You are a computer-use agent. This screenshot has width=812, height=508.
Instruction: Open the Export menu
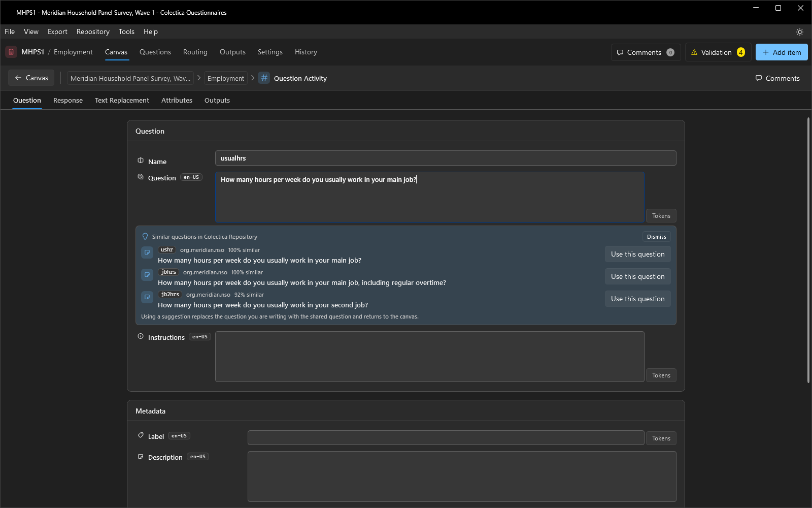point(57,31)
